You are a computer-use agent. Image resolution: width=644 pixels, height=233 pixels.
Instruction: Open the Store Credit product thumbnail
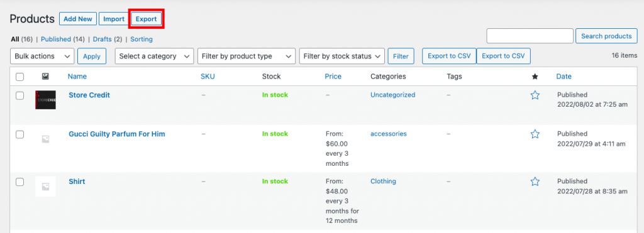tap(45, 100)
